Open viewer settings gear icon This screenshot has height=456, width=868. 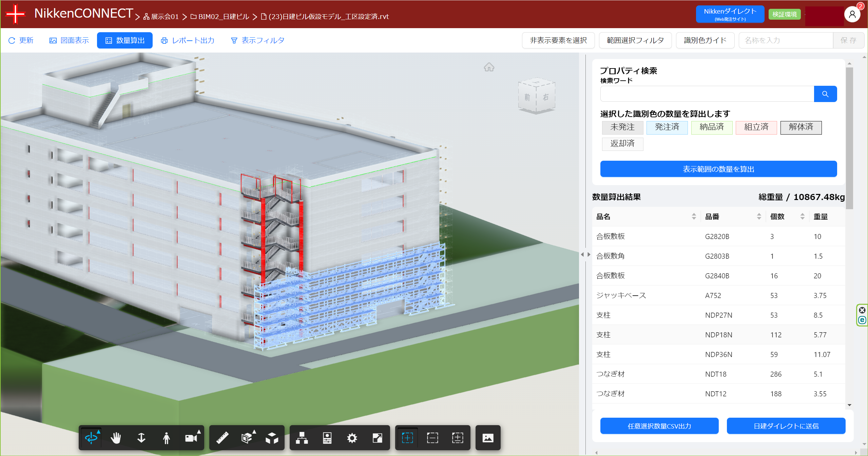pyautogui.click(x=352, y=438)
